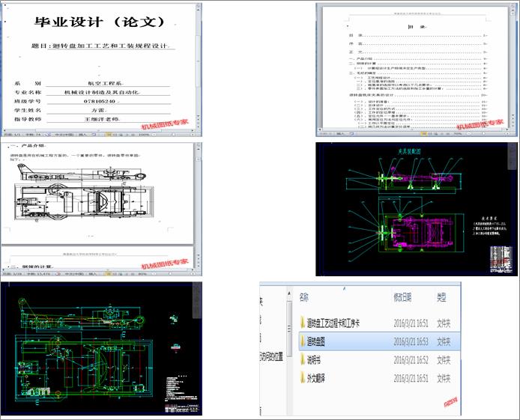520x420 pixels.
Task: Click the 文件夹 type cell of 外文翻译
Action: click(444, 378)
